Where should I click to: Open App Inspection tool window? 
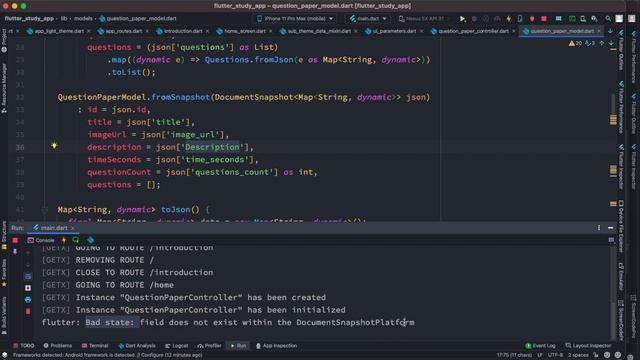coord(276,346)
